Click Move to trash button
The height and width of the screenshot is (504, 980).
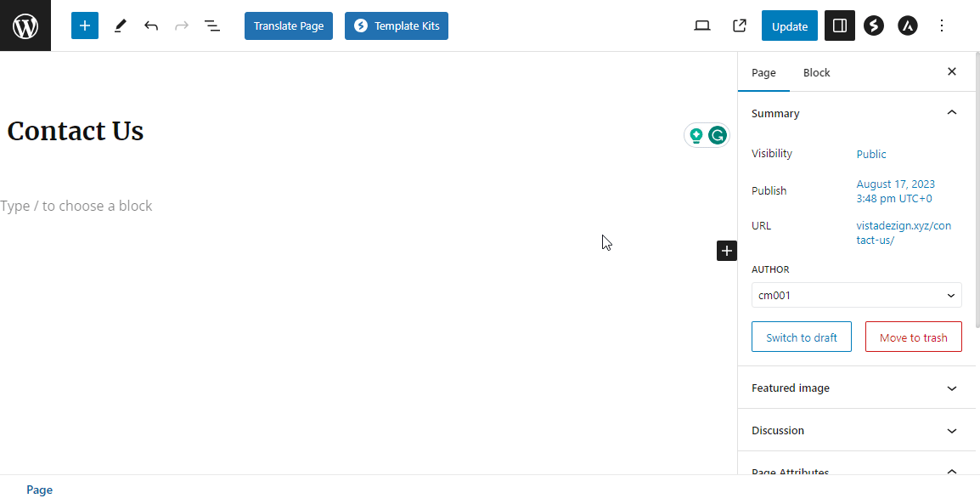913,337
